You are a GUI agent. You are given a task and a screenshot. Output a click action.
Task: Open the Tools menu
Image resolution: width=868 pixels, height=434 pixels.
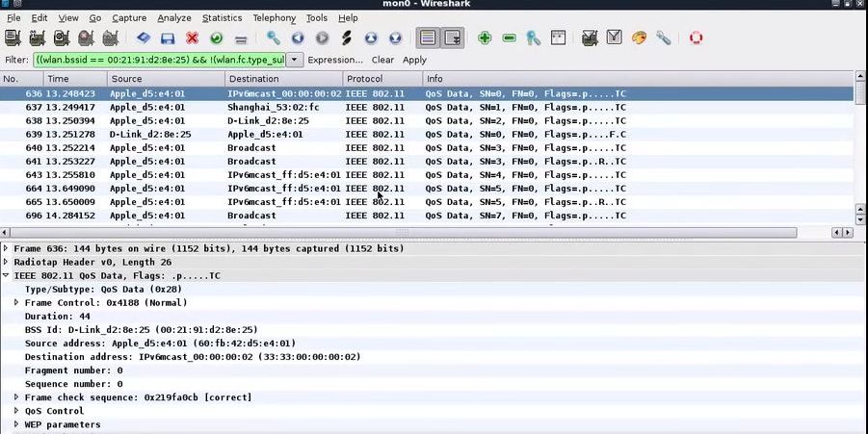(317, 18)
